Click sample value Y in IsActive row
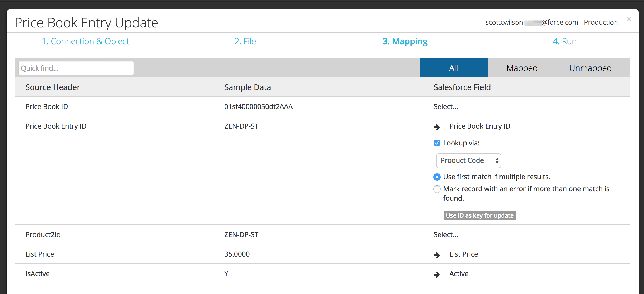This screenshot has width=644, height=294. [x=226, y=274]
